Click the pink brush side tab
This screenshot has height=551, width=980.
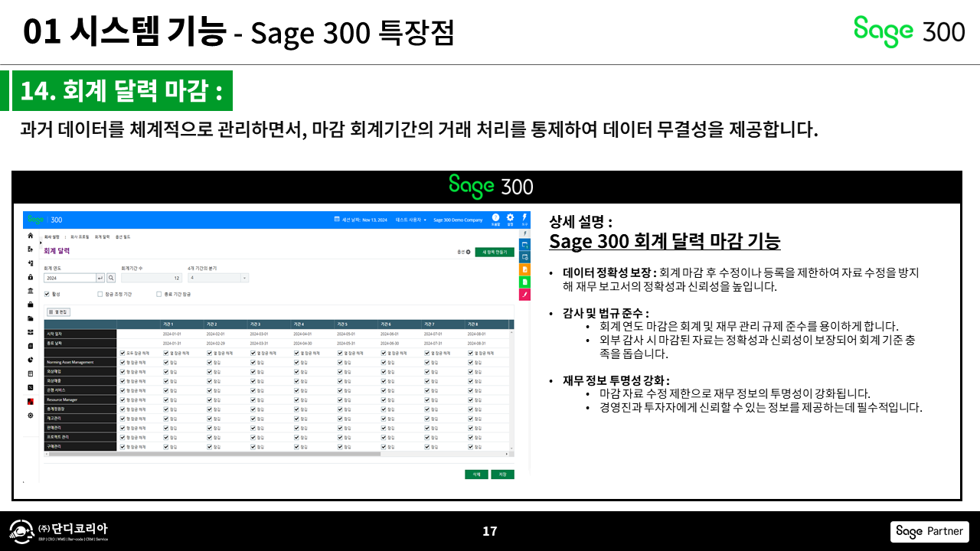tap(524, 294)
